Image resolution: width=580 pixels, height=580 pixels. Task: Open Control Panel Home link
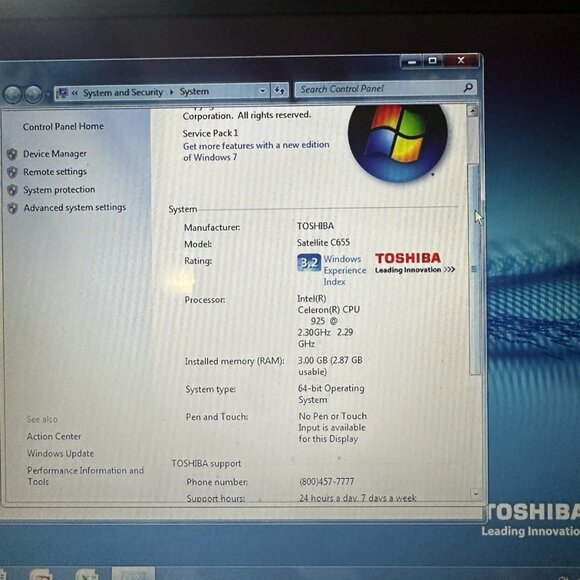63,127
